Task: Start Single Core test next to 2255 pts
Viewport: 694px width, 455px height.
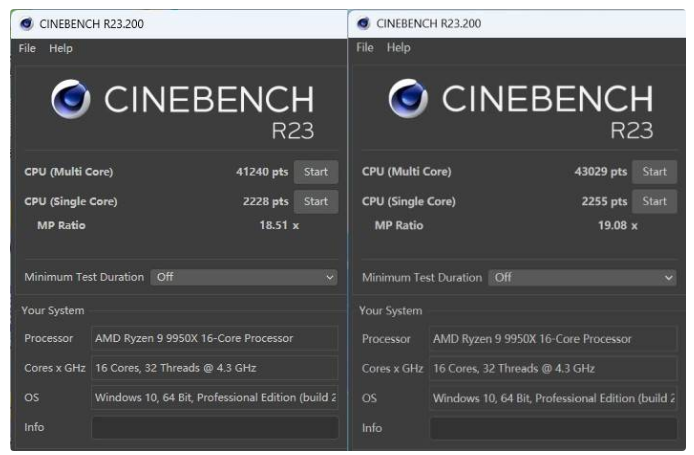Action: (654, 201)
